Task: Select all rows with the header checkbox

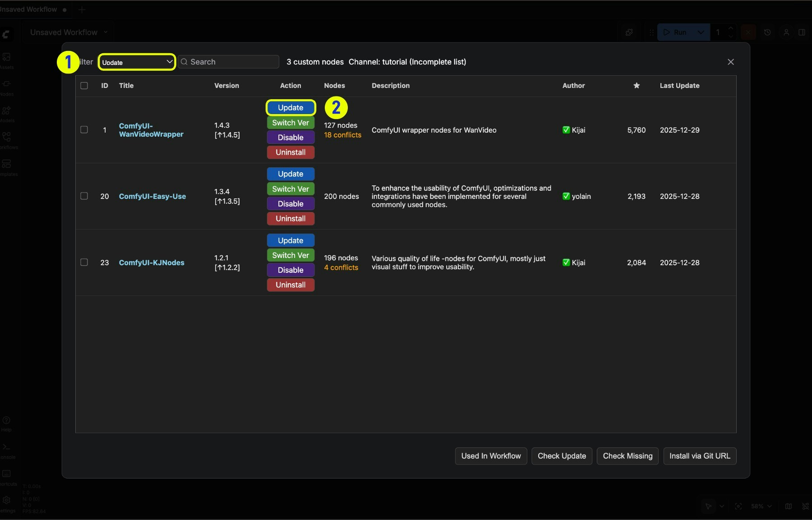Action: coord(84,86)
